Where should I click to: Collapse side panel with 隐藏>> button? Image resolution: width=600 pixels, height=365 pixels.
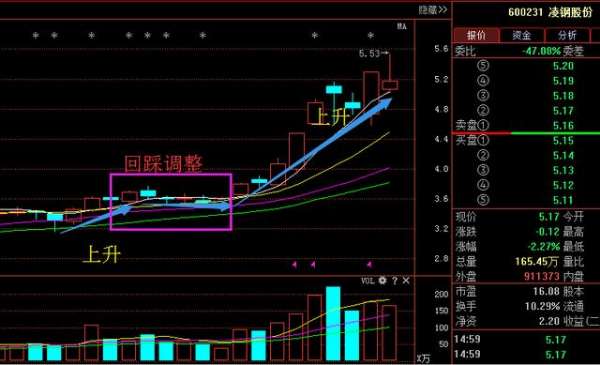pyautogui.click(x=432, y=10)
